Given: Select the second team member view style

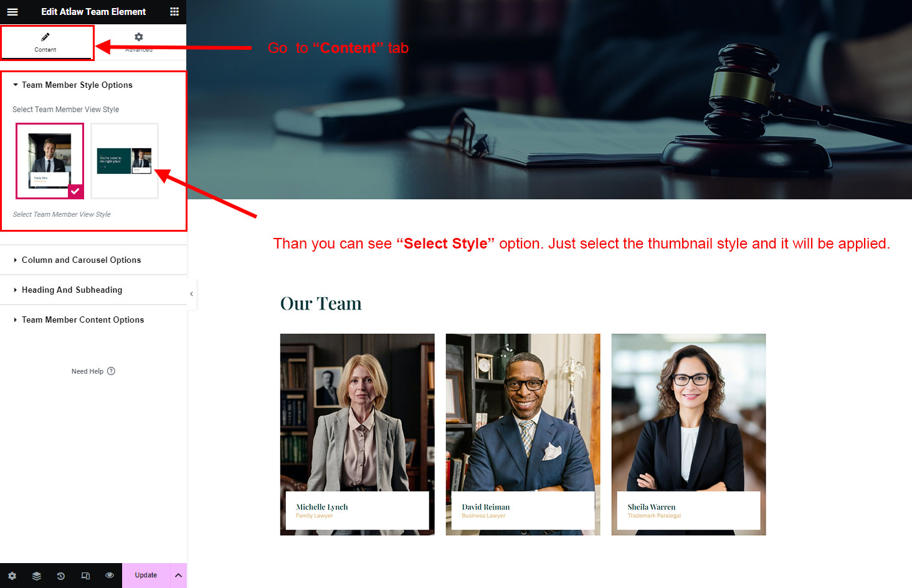Looking at the screenshot, I should (x=125, y=161).
